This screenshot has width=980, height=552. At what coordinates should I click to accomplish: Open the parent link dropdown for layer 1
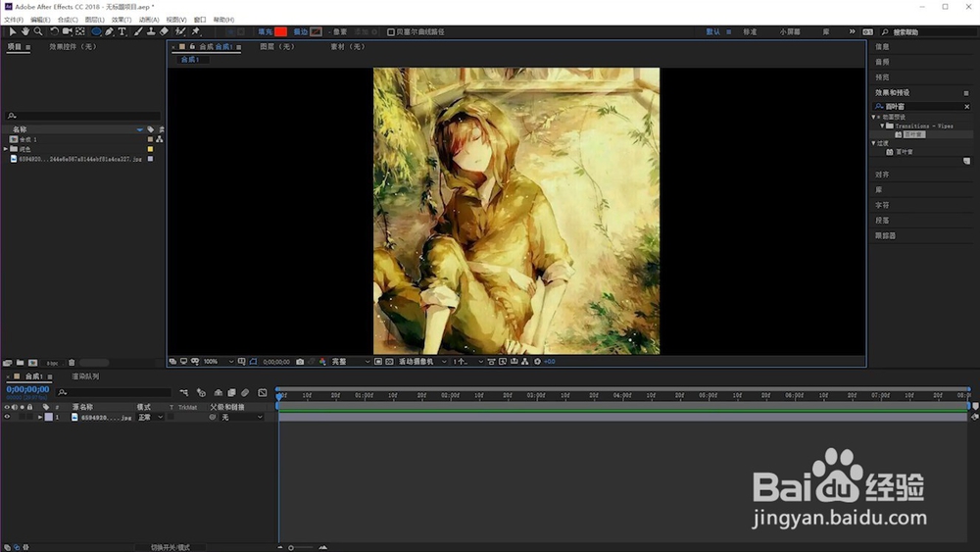(242, 417)
